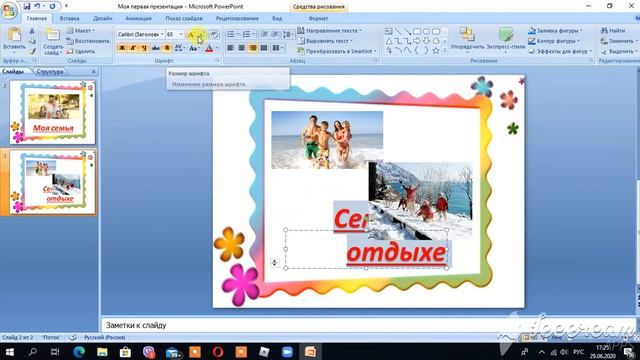Toggle bold Ж formatting

[122, 48]
